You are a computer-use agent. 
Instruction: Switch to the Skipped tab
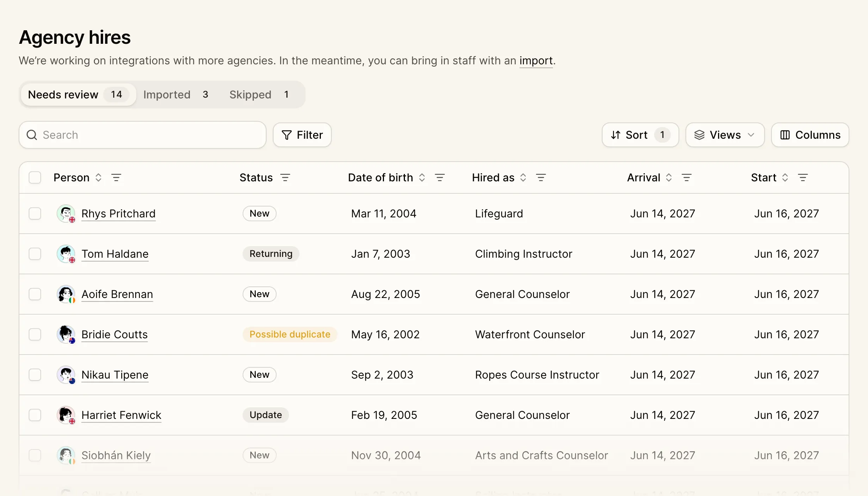260,95
